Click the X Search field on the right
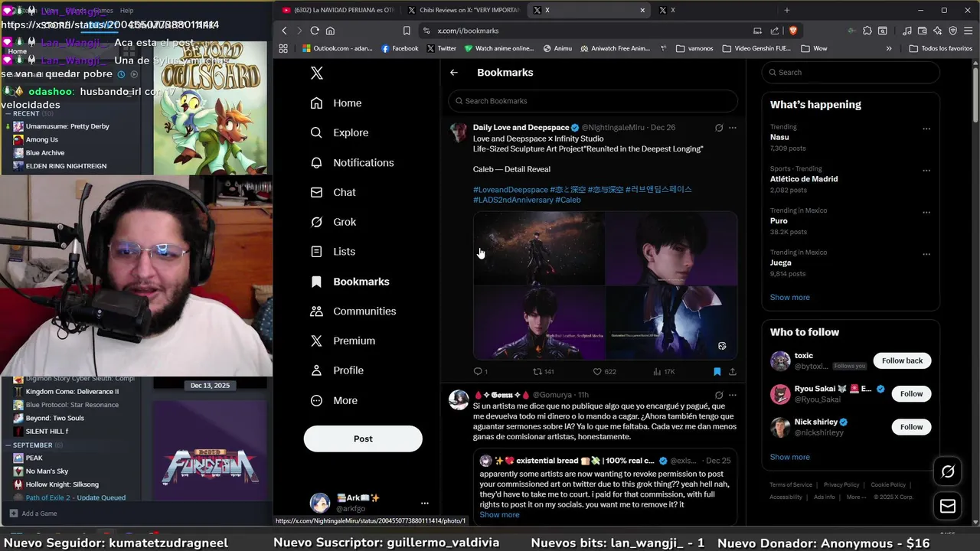Screen dimensions: 980x551 [851, 73]
